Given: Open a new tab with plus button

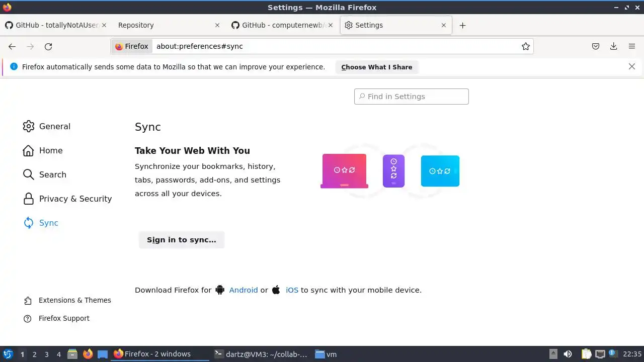Looking at the screenshot, I should [x=463, y=25].
